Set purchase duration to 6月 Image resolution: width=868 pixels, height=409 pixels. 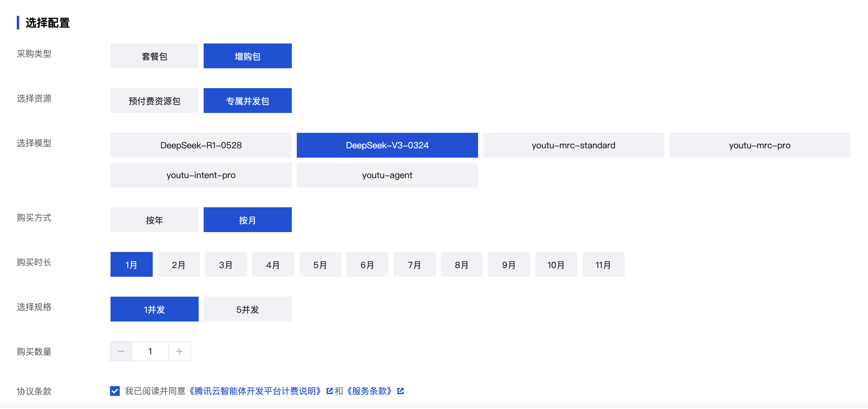367,265
